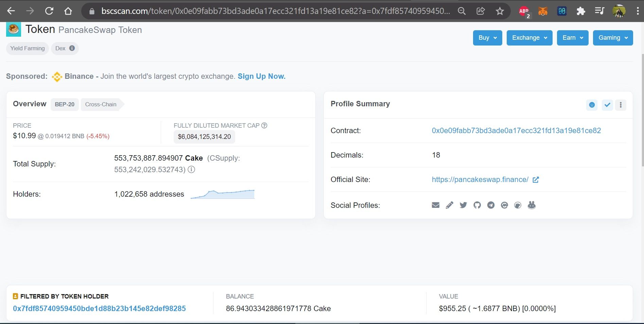This screenshot has height=324, width=644.
Task: Open the Telegram social profile icon
Action: pos(491,205)
